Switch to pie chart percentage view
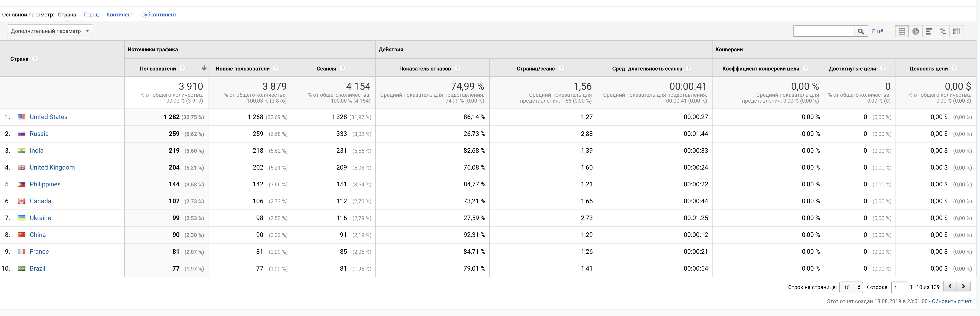 pos(915,31)
